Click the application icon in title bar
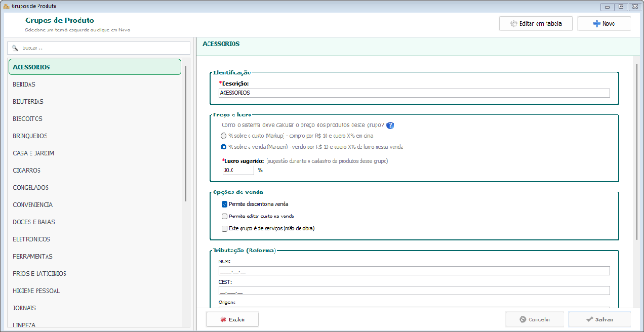The height and width of the screenshot is (332, 644). click(5, 6)
